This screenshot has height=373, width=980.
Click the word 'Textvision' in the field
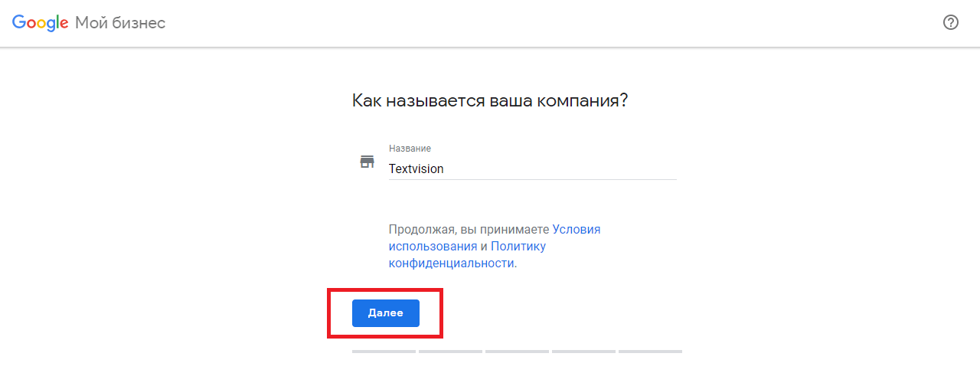click(x=416, y=169)
